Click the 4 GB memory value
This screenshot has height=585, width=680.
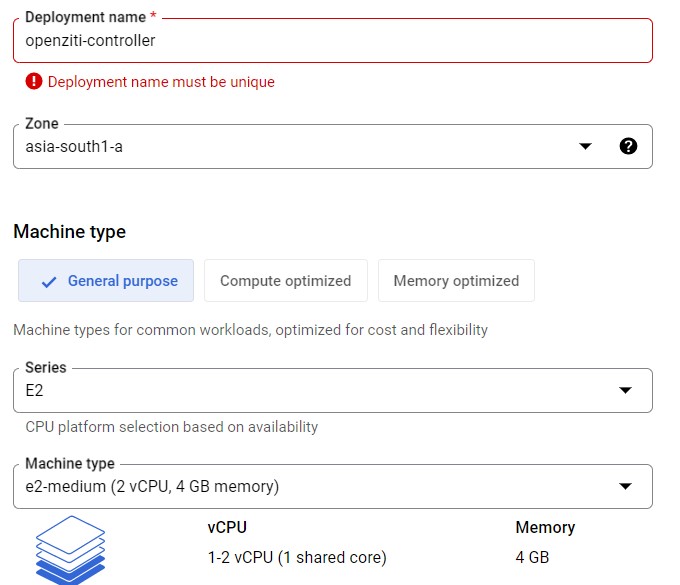coord(532,557)
